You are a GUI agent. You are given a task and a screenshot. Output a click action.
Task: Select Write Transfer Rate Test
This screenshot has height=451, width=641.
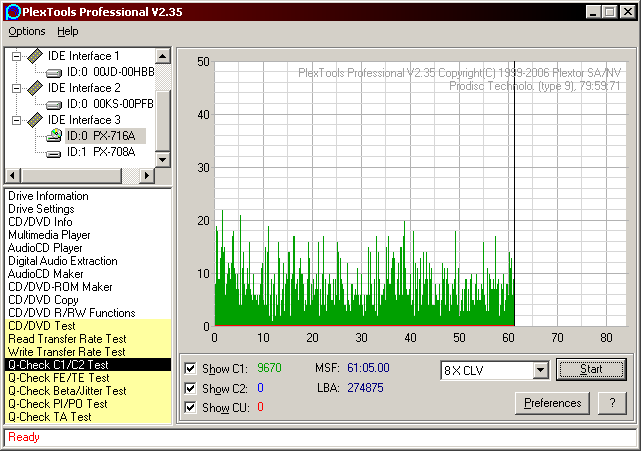point(88,352)
